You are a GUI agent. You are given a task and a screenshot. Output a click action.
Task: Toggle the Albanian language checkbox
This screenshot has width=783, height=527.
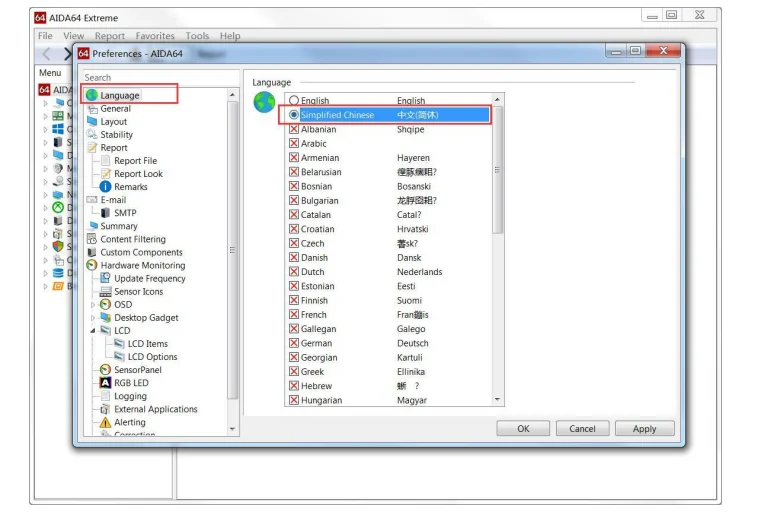point(294,129)
